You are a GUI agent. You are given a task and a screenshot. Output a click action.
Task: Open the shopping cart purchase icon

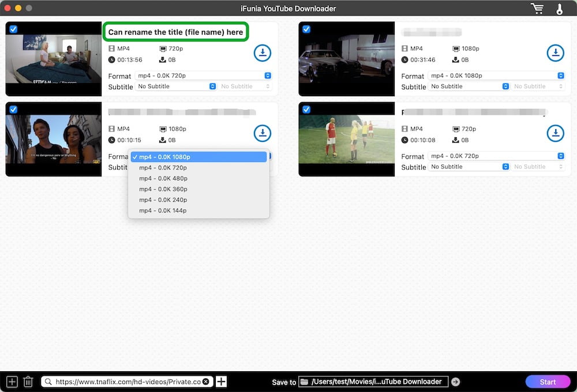(537, 9)
